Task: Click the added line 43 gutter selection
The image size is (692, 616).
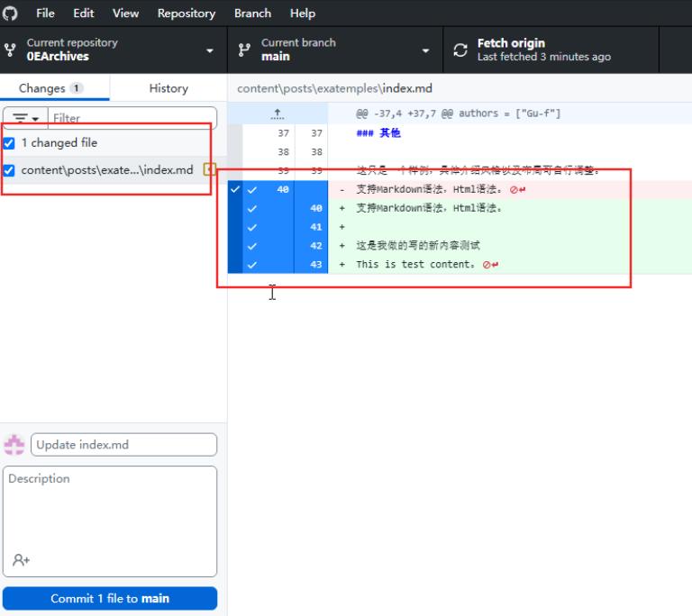Action: click(x=253, y=265)
